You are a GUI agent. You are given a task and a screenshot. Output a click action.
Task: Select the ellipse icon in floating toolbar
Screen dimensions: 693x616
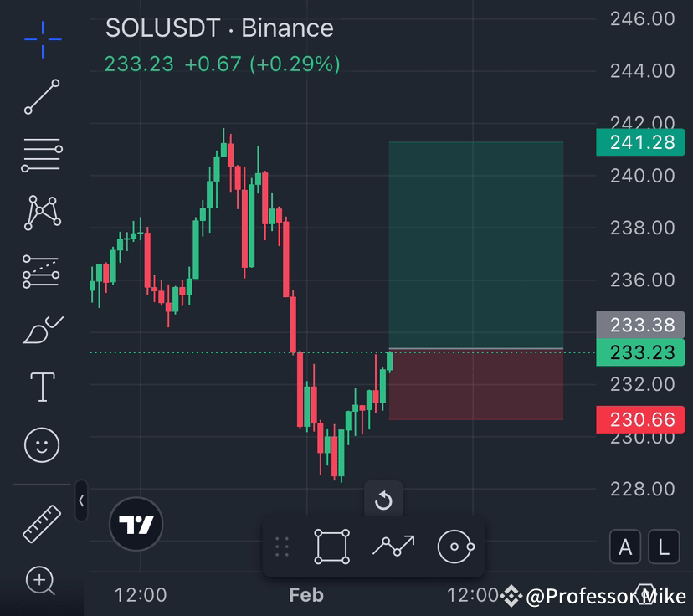pyautogui.click(x=454, y=546)
